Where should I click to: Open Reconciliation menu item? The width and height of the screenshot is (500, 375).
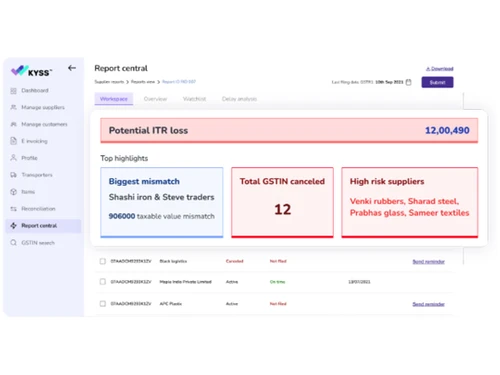38,209
